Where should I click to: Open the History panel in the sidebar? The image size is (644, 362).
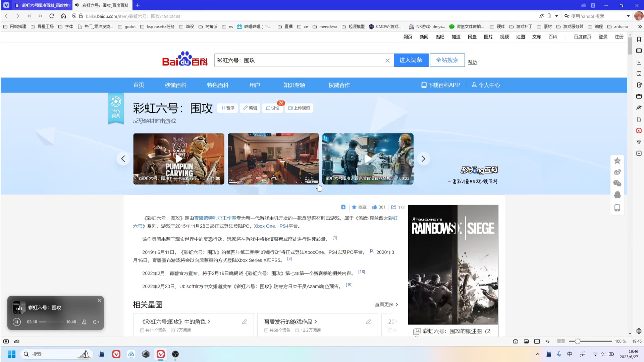point(639,73)
